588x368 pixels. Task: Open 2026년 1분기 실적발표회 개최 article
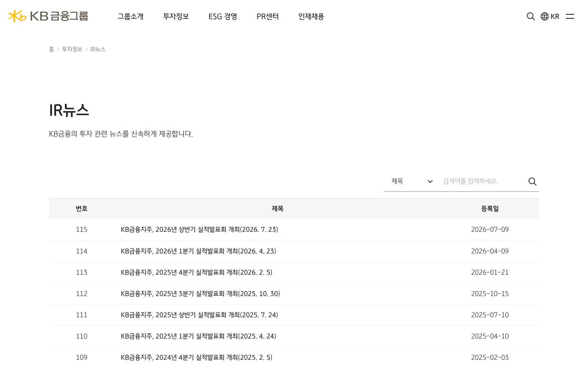[198, 251]
